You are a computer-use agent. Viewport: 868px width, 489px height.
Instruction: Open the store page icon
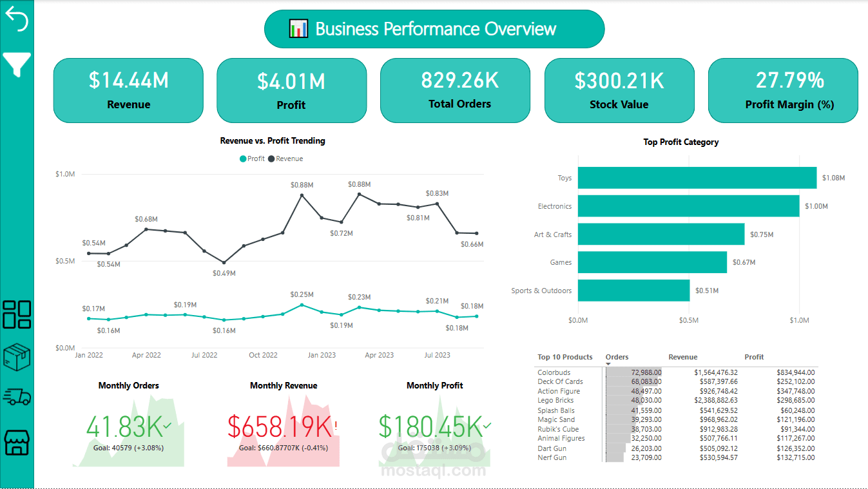coord(17,442)
